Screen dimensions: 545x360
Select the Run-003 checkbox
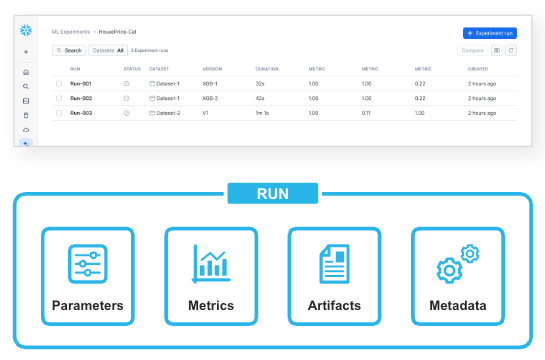pyautogui.click(x=59, y=113)
